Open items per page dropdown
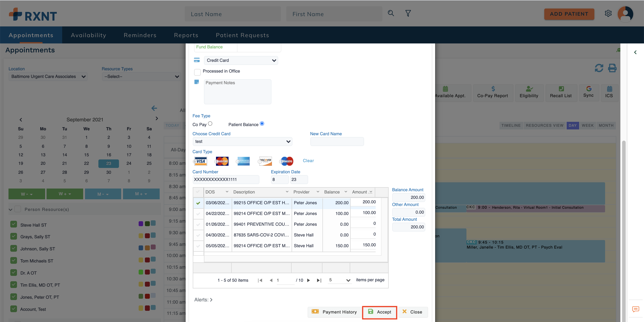This screenshot has width=644, height=322. pos(339,280)
